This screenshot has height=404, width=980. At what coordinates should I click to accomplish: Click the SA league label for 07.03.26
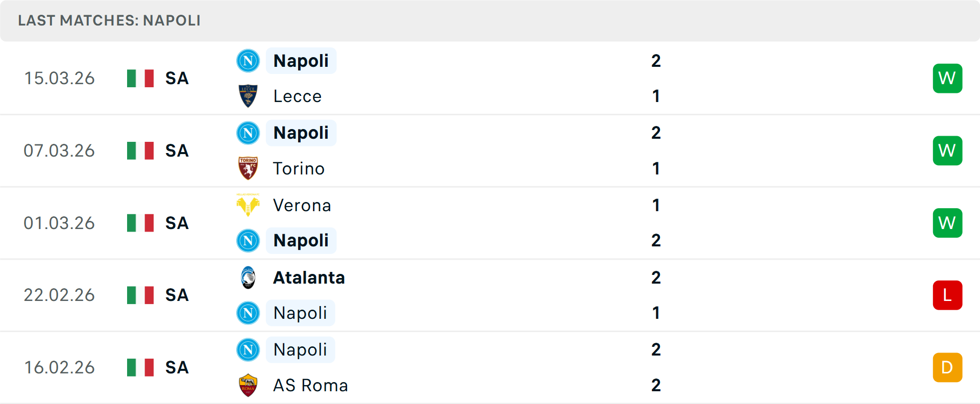tap(177, 151)
